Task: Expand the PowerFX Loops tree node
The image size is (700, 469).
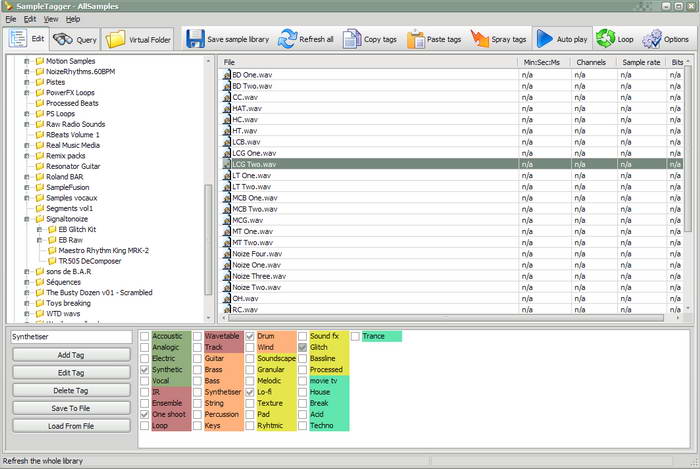Action: click(x=27, y=93)
